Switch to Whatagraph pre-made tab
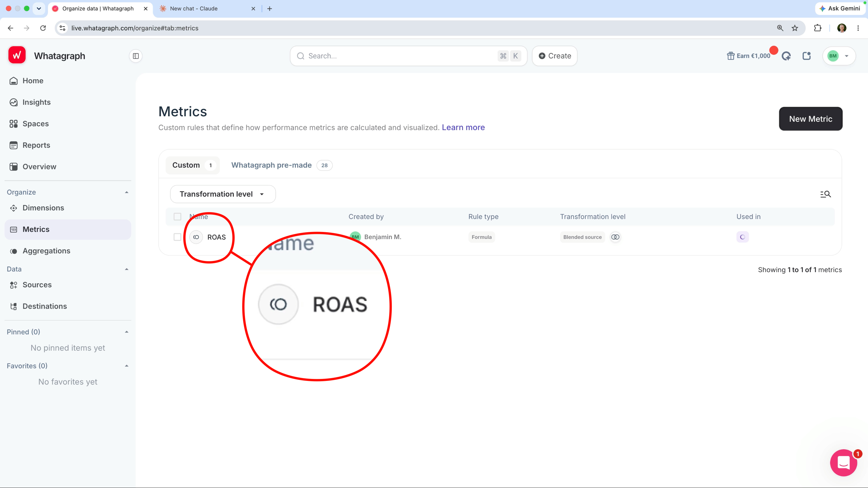868x488 pixels. pyautogui.click(x=282, y=165)
